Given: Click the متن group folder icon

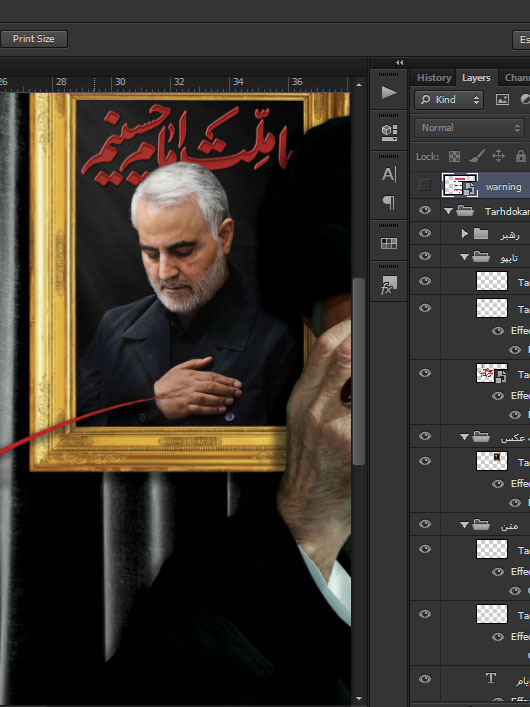Looking at the screenshot, I should pos(481,524).
